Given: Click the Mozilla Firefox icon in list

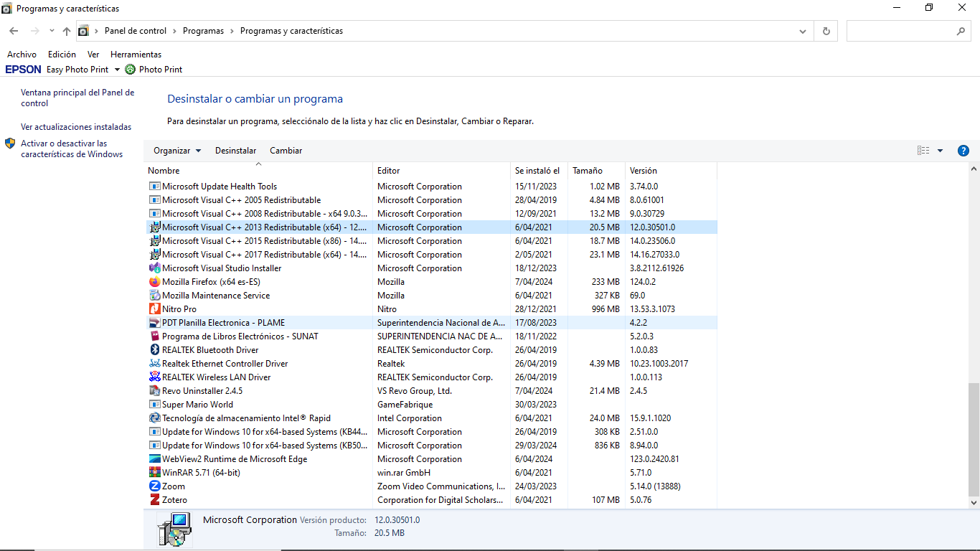Looking at the screenshot, I should pos(154,282).
